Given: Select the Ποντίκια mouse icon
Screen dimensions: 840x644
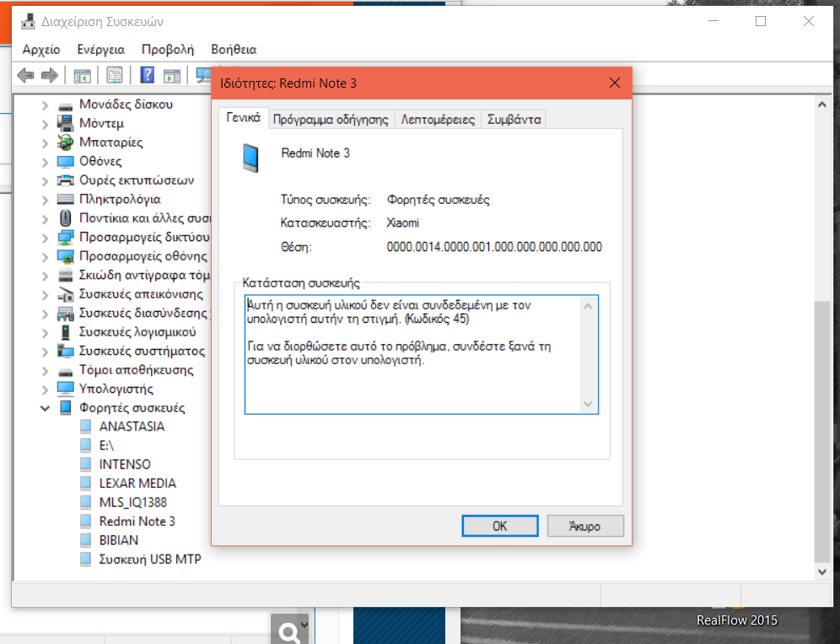Looking at the screenshot, I should point(65,218).
